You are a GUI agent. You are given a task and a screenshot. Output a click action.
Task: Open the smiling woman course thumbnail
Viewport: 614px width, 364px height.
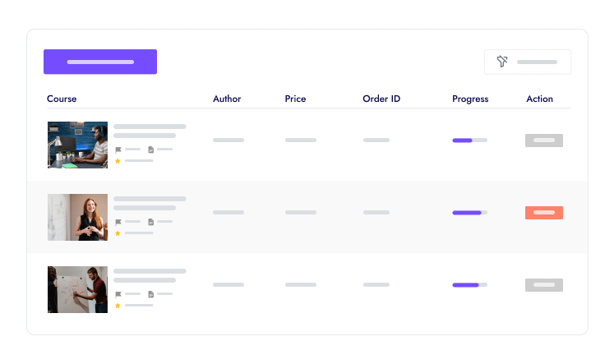point(77,217)
